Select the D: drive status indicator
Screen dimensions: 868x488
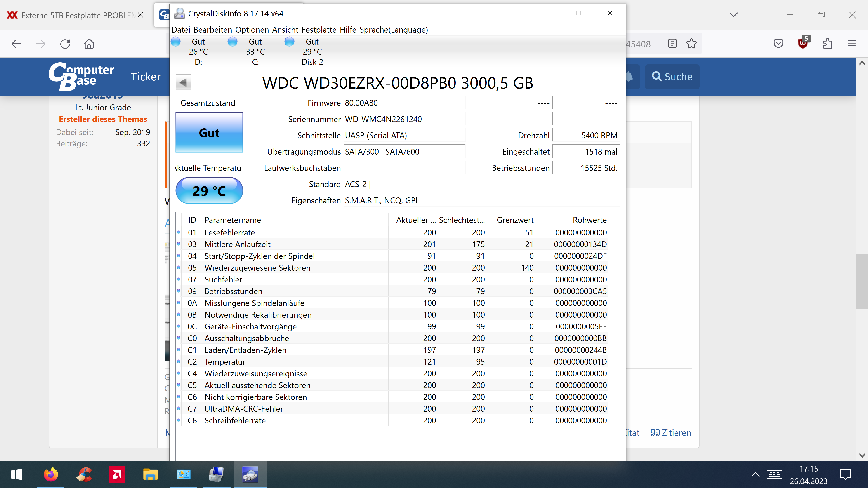point(198,52)
